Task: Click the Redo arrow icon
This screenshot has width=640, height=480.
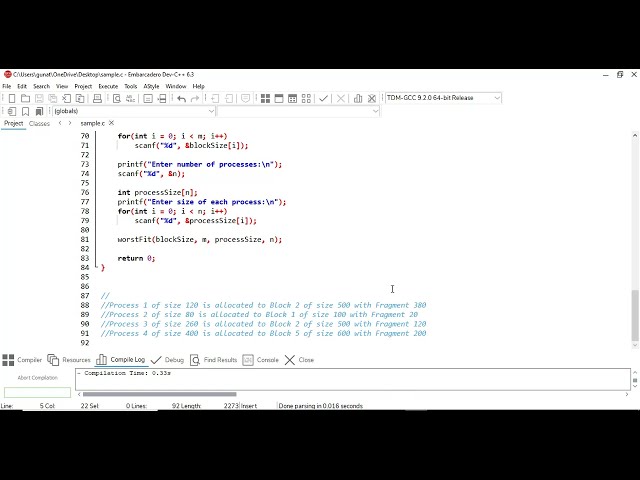Action: (195, 98)
